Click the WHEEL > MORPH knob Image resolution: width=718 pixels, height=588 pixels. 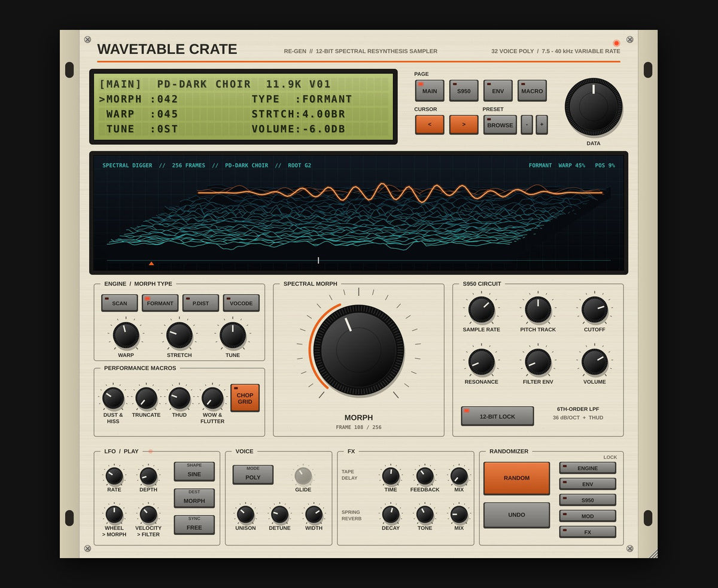click(114, 514)
